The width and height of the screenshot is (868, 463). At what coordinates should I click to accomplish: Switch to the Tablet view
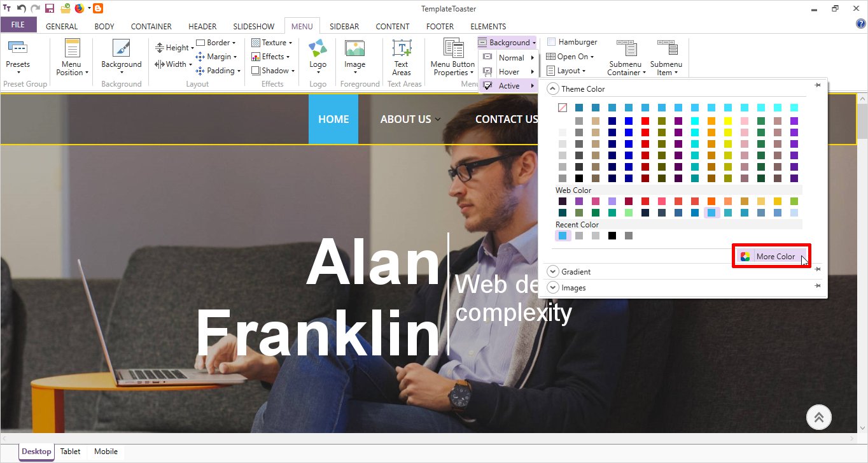[70, 452]
